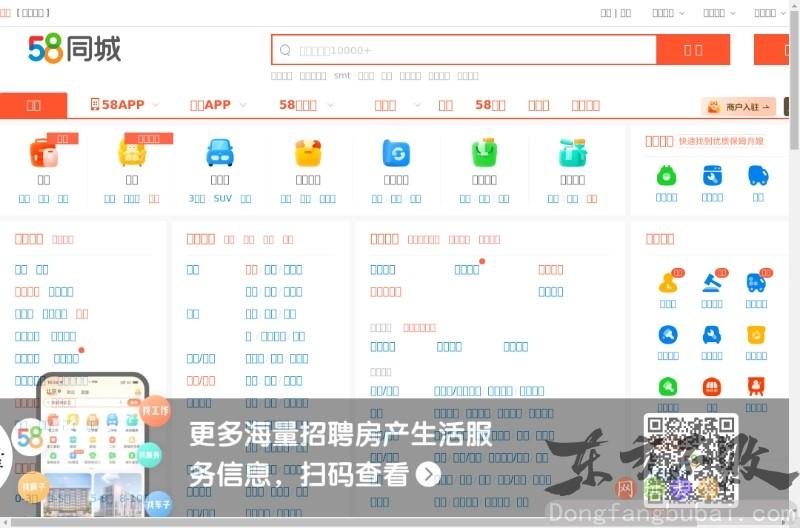Click the magnifier icon in the search box
The width and height of the screenshot is (800, 528).
(285, 50)
